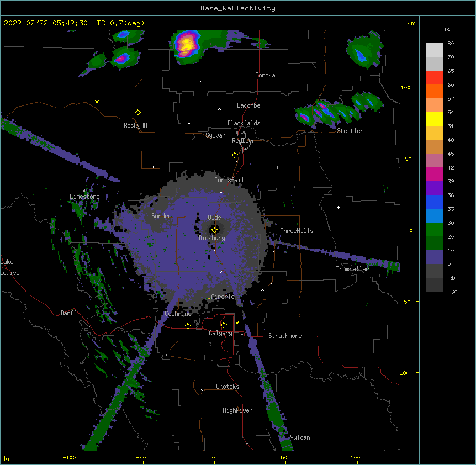Image resolution: width=476 pixels, height=465 pixels.
Task: Click the yellow 54 dBZ legend swatch
Action: [x=434, y=119]
